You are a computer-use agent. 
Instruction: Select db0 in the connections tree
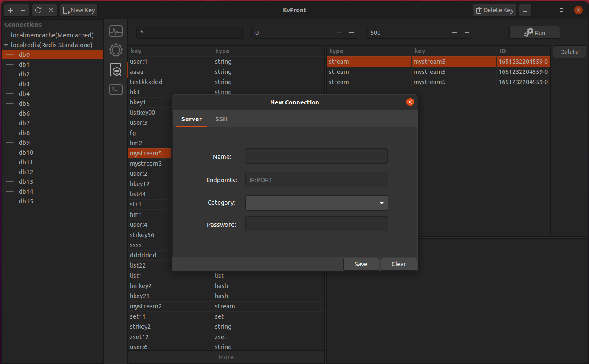point(52,55)
